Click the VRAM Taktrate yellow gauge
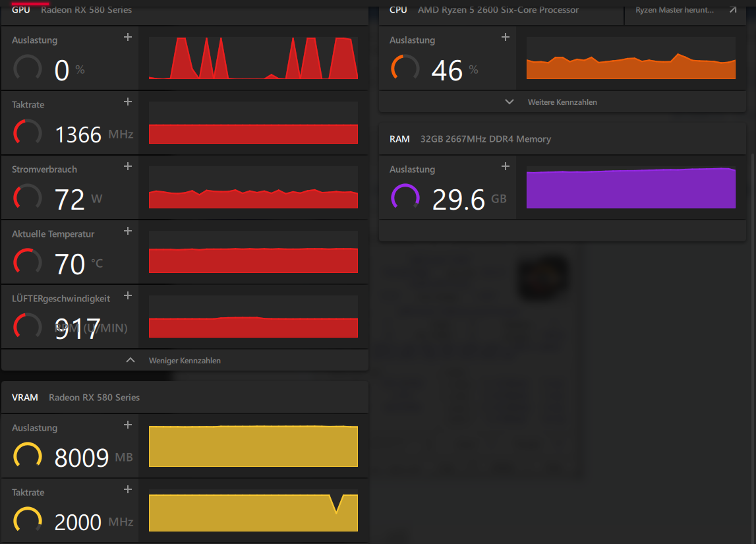756x544 pixels. [x=28, y=520]
